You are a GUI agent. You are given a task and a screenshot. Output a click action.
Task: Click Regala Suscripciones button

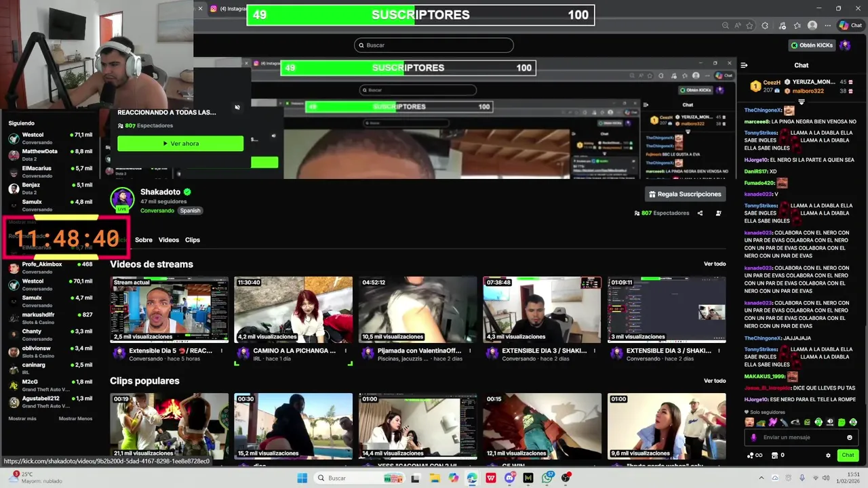pos(685,194)
